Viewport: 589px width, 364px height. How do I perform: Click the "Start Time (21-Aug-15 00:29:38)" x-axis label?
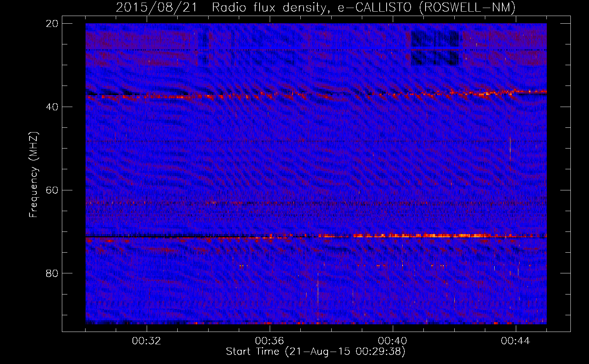click(316, 352)
